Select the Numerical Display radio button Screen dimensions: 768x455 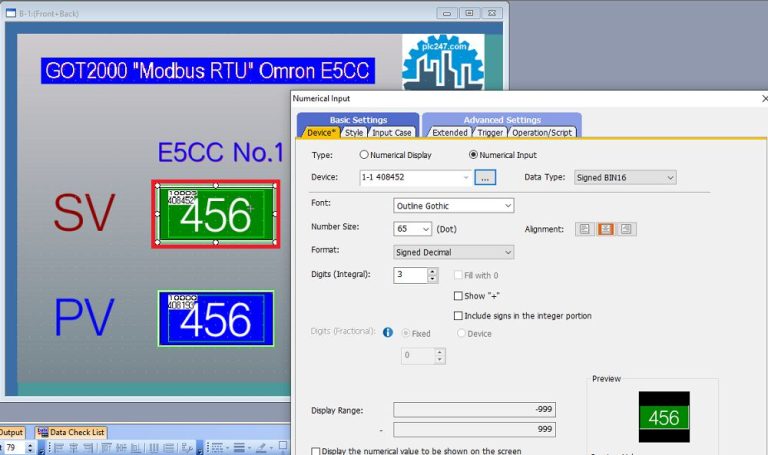[363, 155]
